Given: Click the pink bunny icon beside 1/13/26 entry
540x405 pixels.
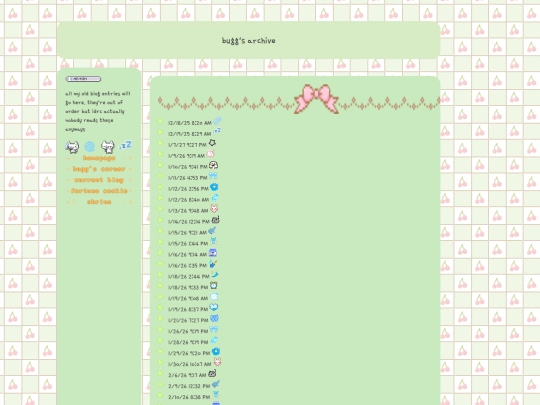Looking at the screenshot, I should (214, 209).
